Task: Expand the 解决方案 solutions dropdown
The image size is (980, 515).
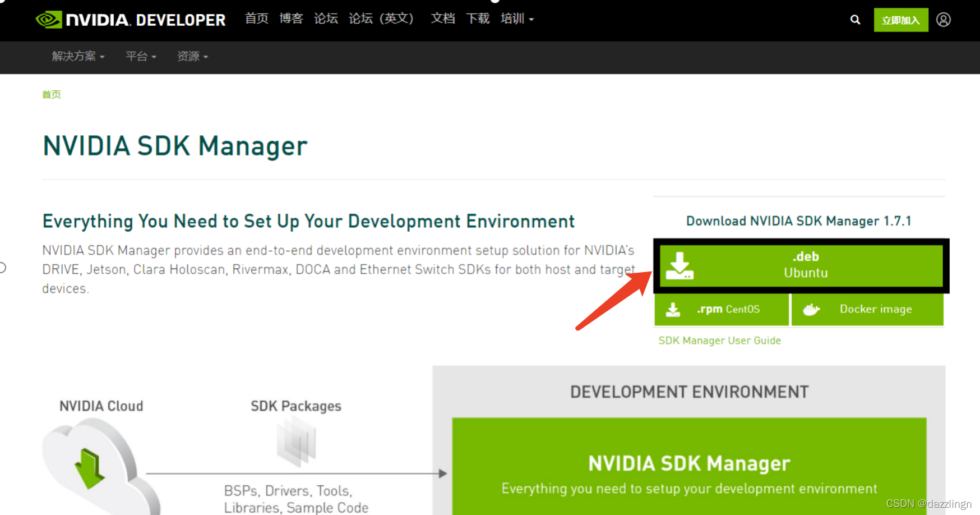Action: tap(78, 56)
